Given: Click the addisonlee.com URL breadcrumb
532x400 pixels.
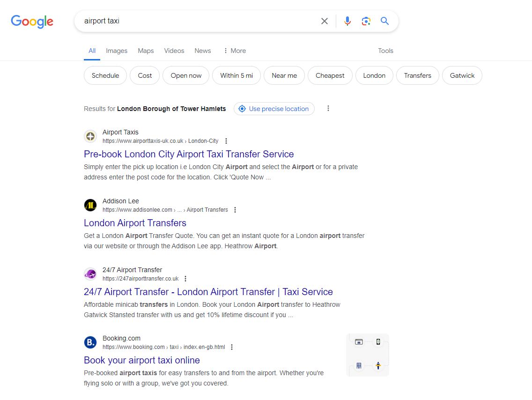Looking at the screenshot, I should 165,210.
